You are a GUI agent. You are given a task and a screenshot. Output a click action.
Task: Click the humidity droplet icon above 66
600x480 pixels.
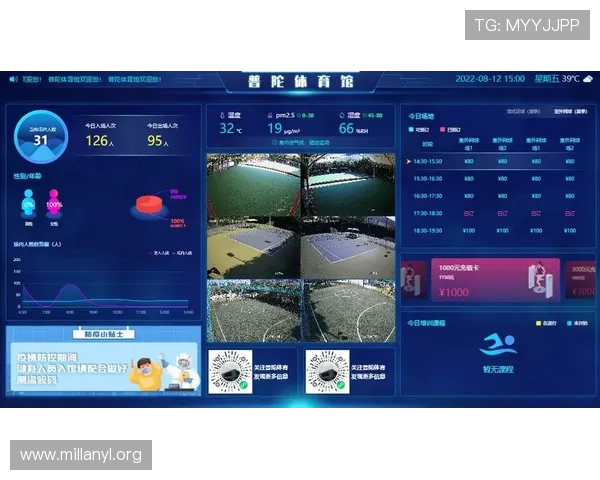click(x=341, y=115)
